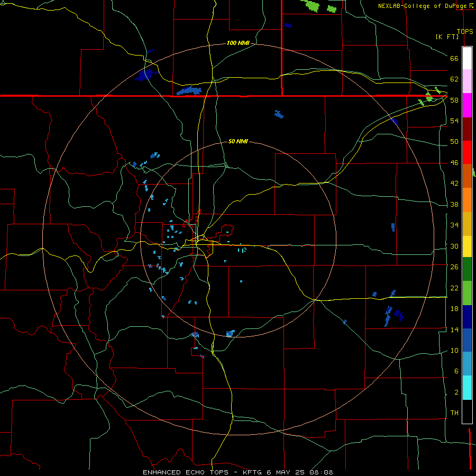This screenshot has height=476, width=476.
Task: Click the "50 NMI" range ring label
Action: coord(238,141)
